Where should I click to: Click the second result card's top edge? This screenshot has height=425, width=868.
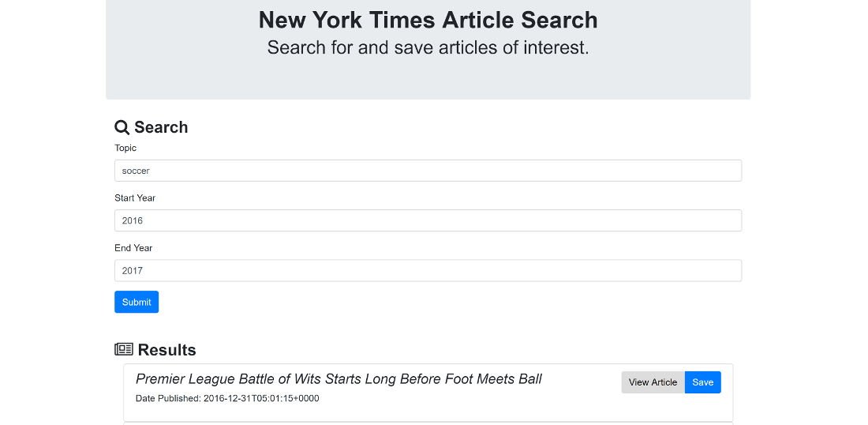pyautogui.click(x=428, y=423)
